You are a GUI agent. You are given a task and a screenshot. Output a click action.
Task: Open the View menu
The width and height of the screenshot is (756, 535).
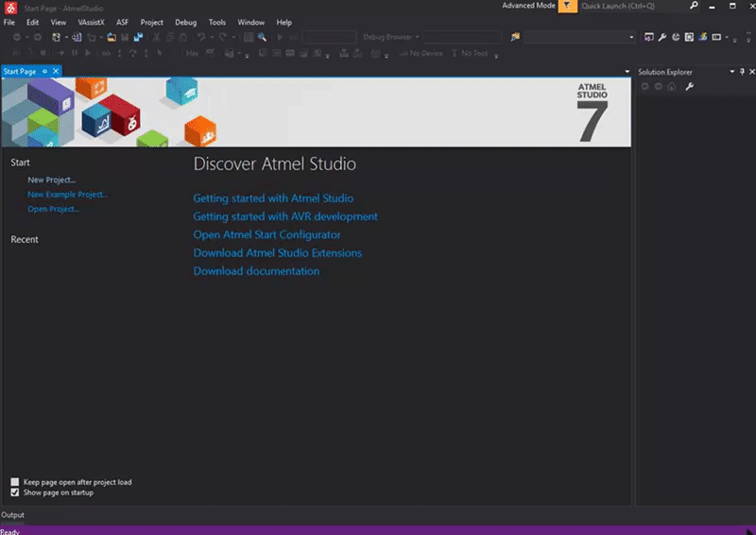[59, 22]
